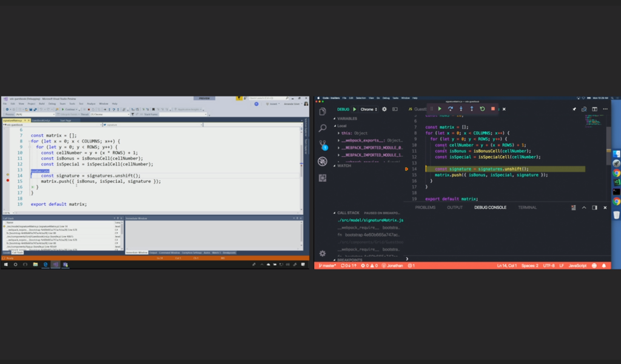Toggle breakpoint on line 14 in VS Code
The width and height of the screenshot is (621, 364).
(x=407, y=169)
